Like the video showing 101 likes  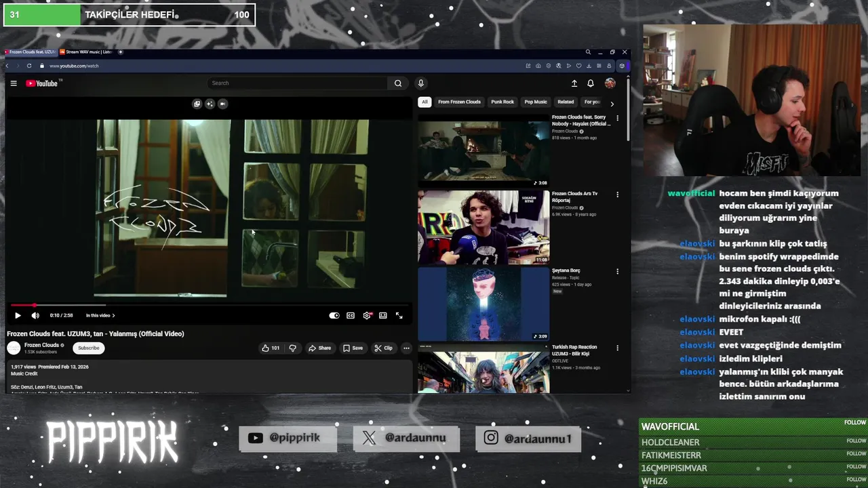coord(271,348)
